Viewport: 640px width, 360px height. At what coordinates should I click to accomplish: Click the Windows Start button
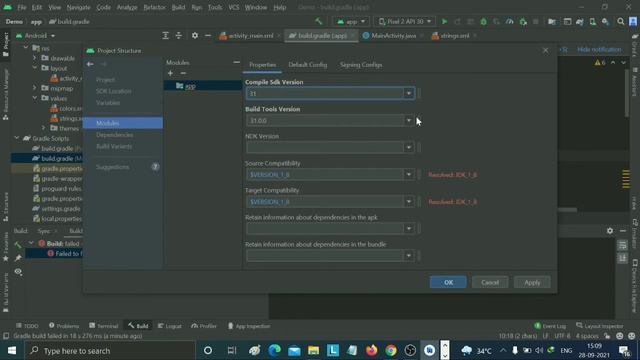(x=12, y=350)
